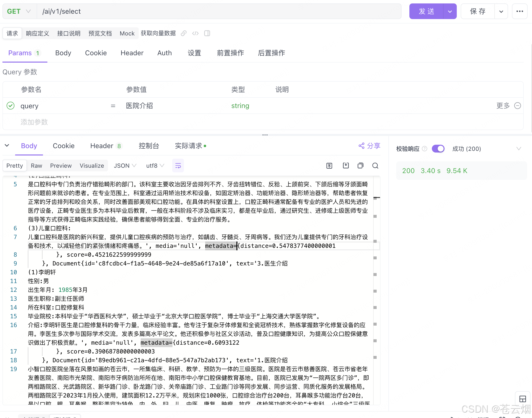Image resolution: width=532 pixels, height=418 pixels.
Task: Open the JSON format dropdown
Action: click(x=125, y=166)
